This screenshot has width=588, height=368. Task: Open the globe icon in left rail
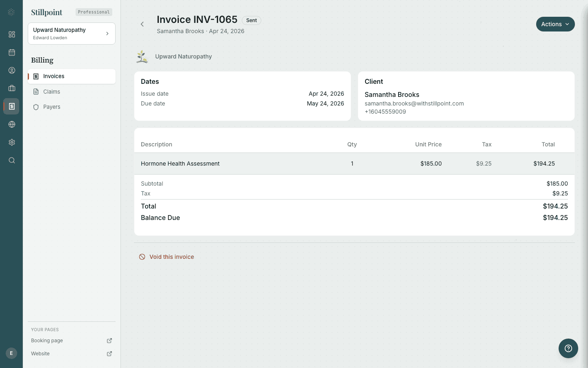[x=12, y=124]
